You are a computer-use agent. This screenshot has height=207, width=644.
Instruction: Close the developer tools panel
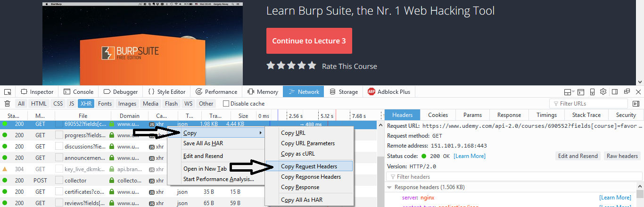(638, 92)
